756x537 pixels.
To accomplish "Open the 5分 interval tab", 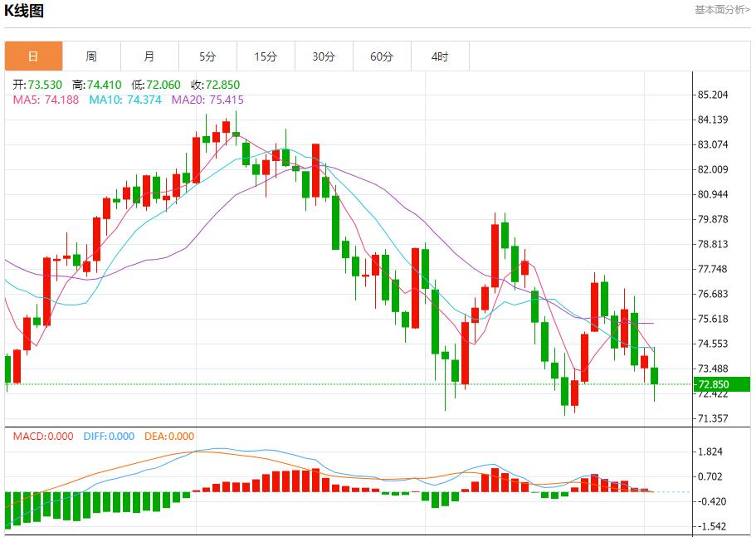I will point(207,56).
